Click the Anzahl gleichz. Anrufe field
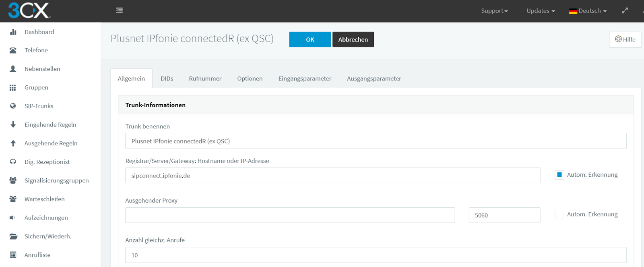This screenshot has height=267, width=644. (376, 255)
